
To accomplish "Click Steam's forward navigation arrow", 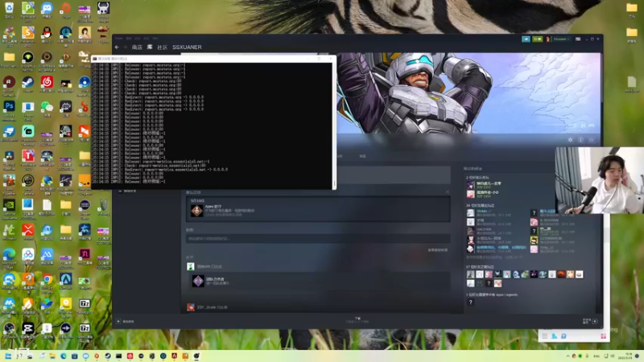I will 125,47.
